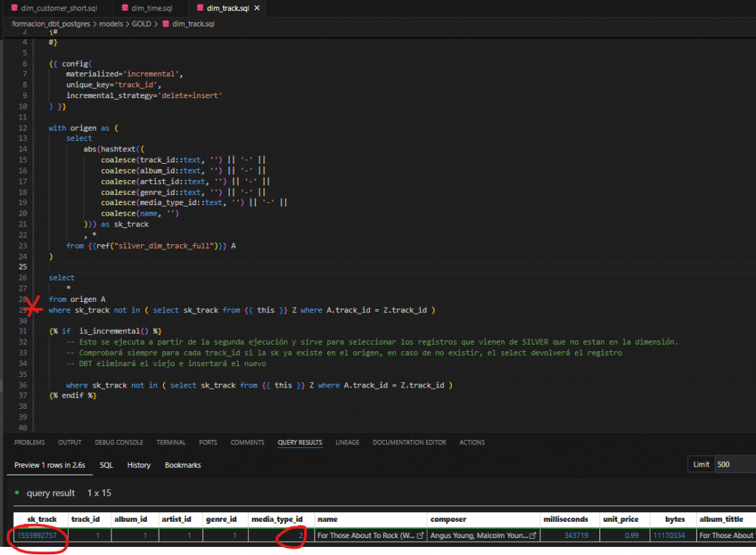
Task: Open external link icon in composer cell
Action: click(532, 535)
